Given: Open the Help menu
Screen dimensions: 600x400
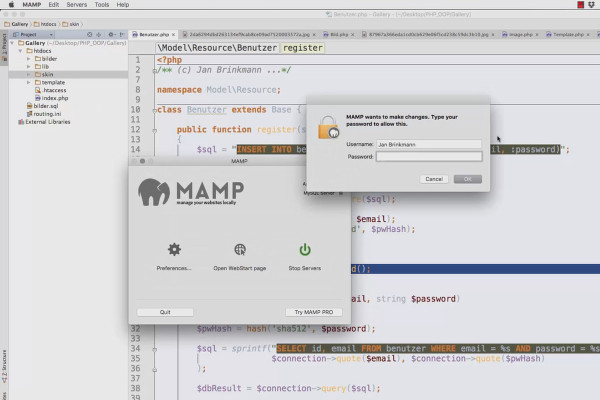Looking at the screenshot, I should (123, 5).
